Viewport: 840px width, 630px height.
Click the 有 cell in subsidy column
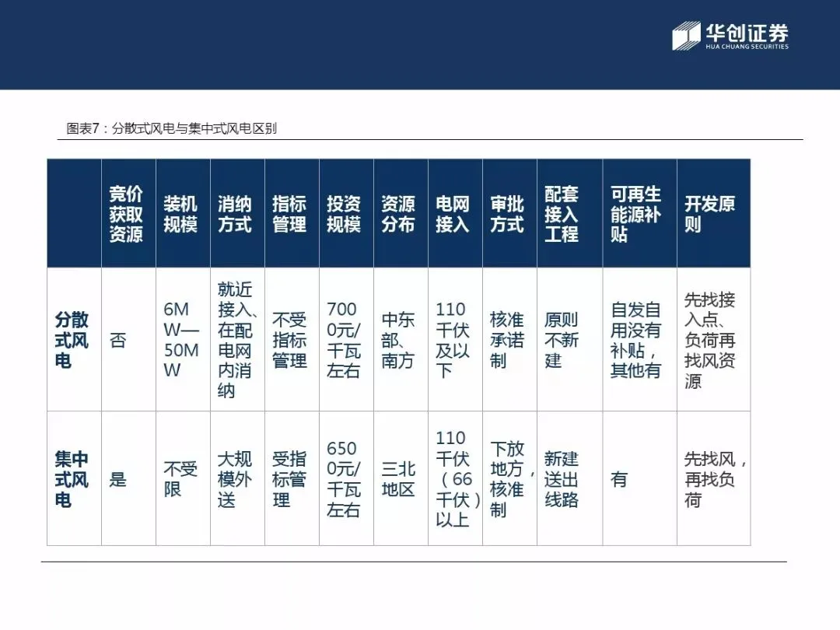pyautogui.click(x=640, y=479)
